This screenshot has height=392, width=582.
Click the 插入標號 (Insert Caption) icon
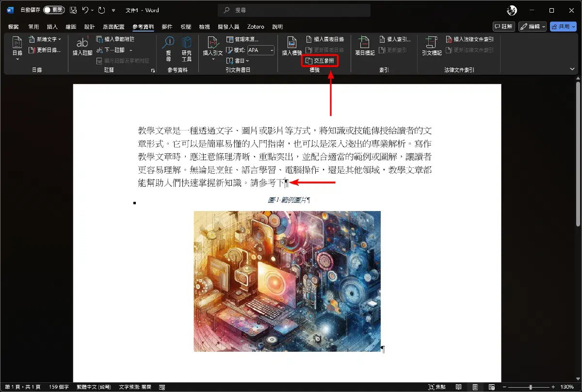[291, 48]
